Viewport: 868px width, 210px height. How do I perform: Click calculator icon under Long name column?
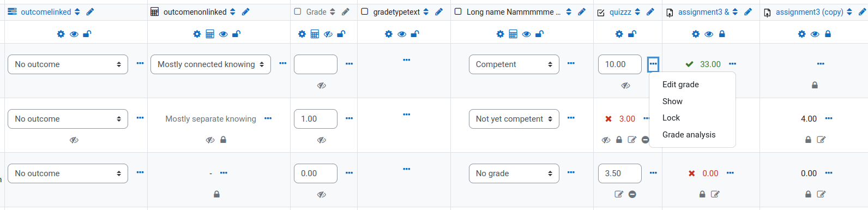(513, 34)
